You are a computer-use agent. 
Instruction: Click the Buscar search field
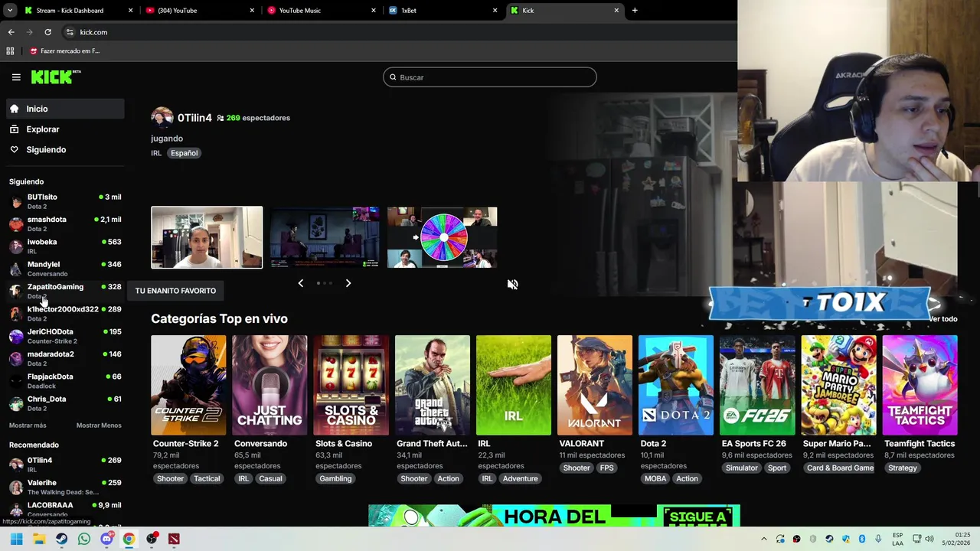490,77
